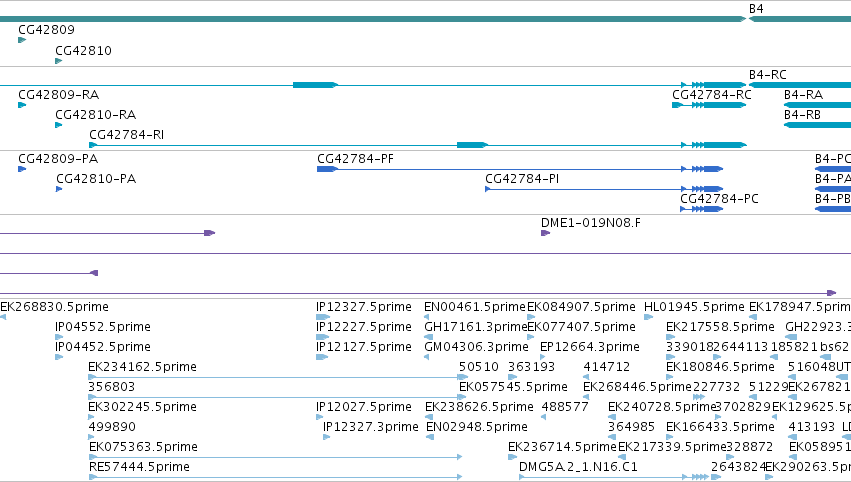Screen dimensions: 851x482
Task: Click the IP12027.5prime EST label
Action: point(364,408)
